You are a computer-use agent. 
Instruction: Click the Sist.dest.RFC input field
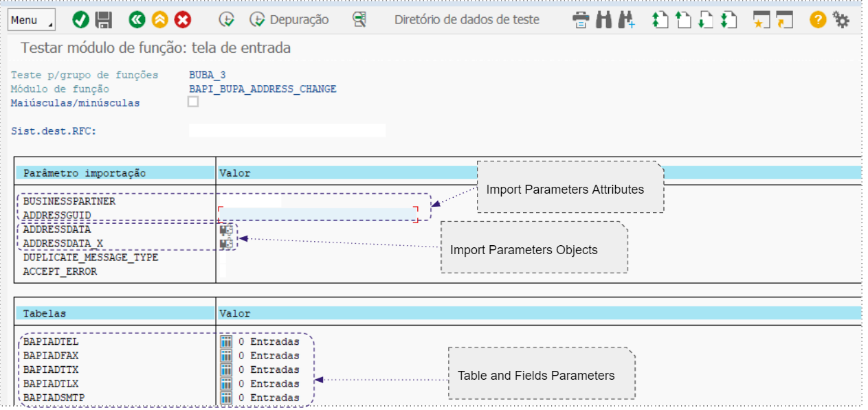(x=287, y=130)
